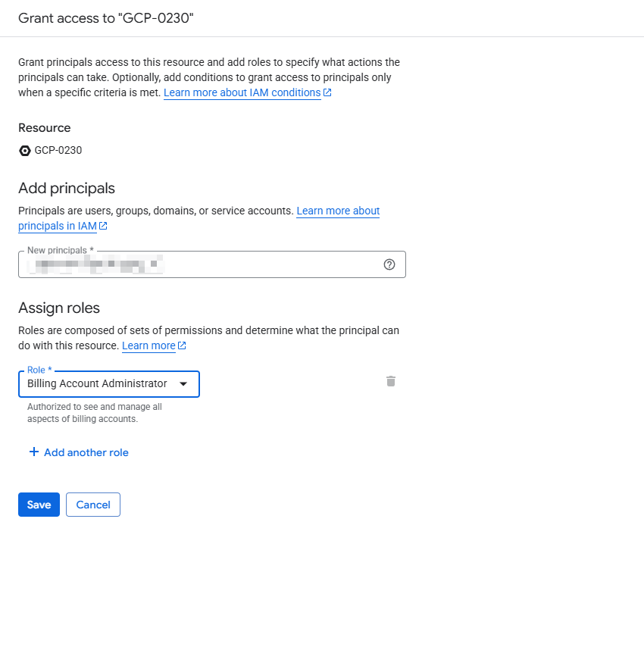Visit the Learn more link under Assign roles
Image resolution: width=644 pixels, height=669 pixels.
[148, 345]
